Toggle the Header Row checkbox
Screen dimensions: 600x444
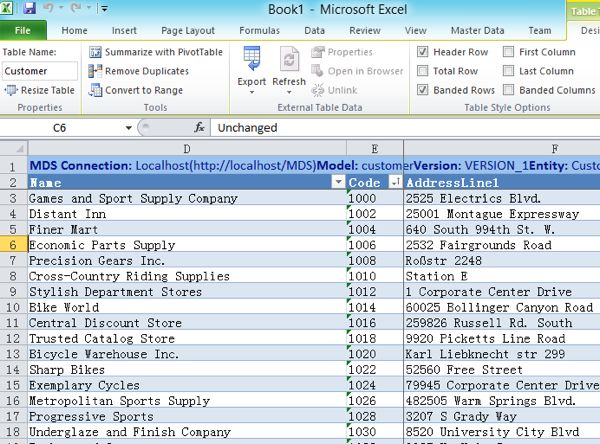[422, 52]
